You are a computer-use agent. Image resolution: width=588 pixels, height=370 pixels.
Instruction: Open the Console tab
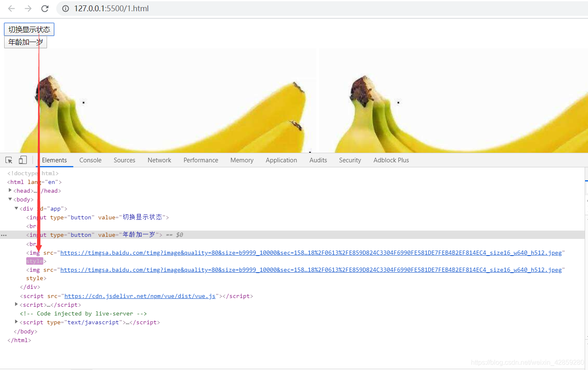point(90,160)
